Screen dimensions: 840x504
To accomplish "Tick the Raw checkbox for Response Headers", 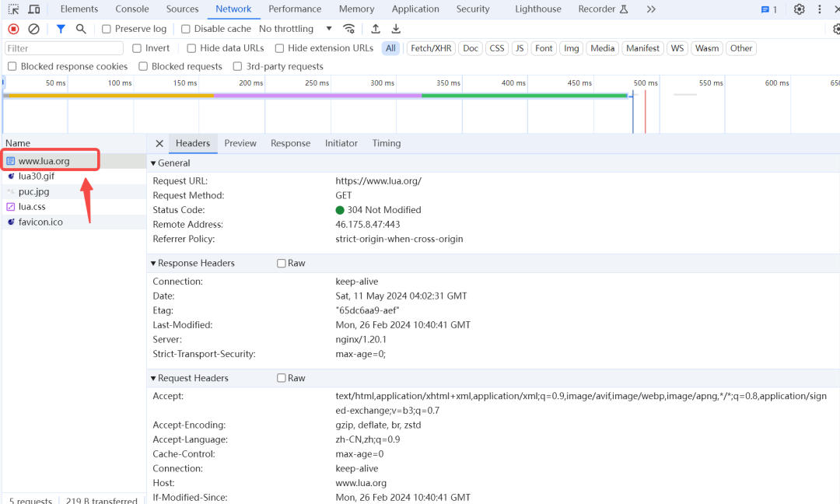I will [x=282, y=264].
